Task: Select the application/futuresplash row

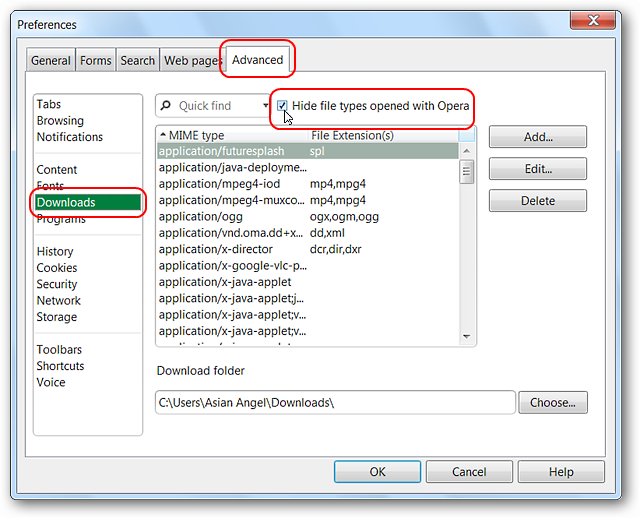Action: [308, 151]
